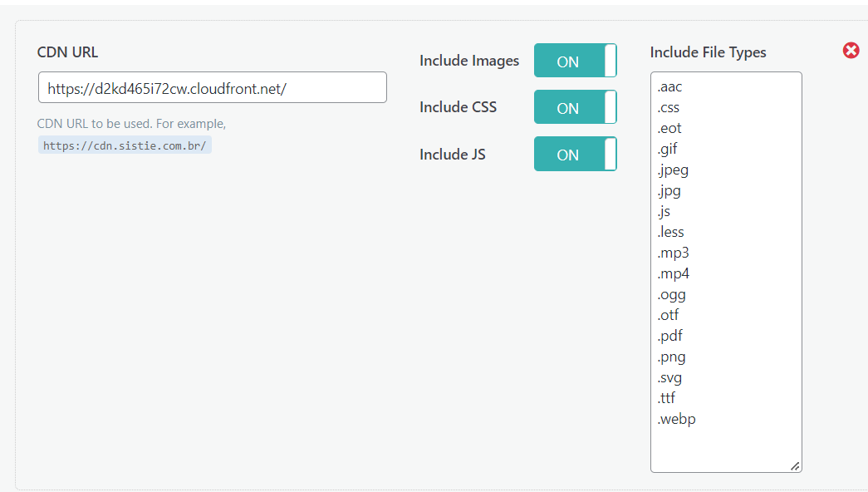Place cursor on .jpeg entry
The height and width of the screenshot is (492, 868).
tap(673, 170)
